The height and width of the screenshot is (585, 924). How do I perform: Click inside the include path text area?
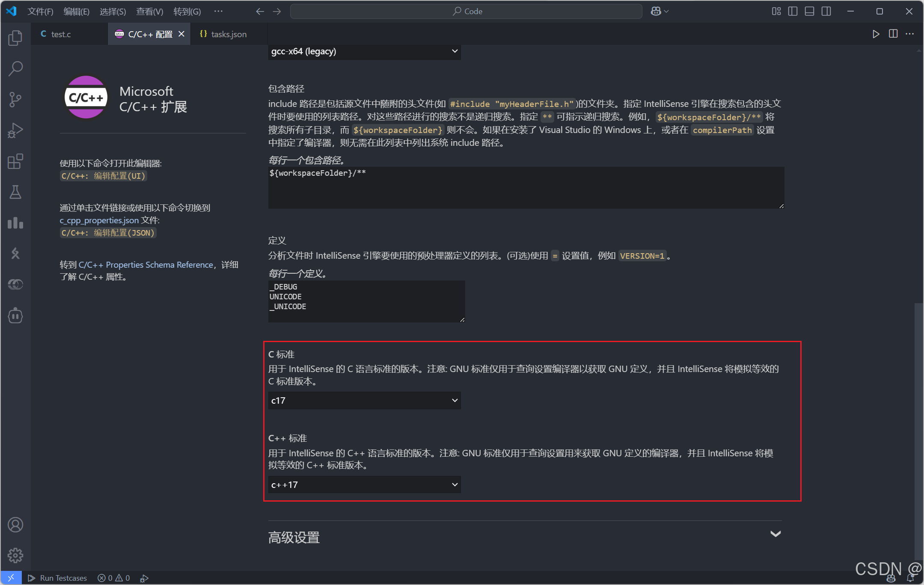[526, 188]
